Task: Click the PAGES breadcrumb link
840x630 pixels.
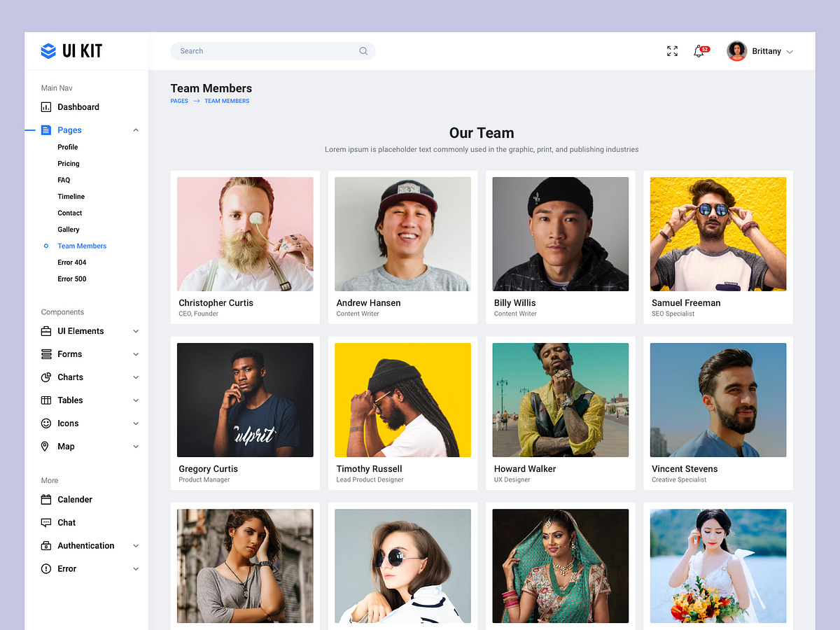Action: 178,101
